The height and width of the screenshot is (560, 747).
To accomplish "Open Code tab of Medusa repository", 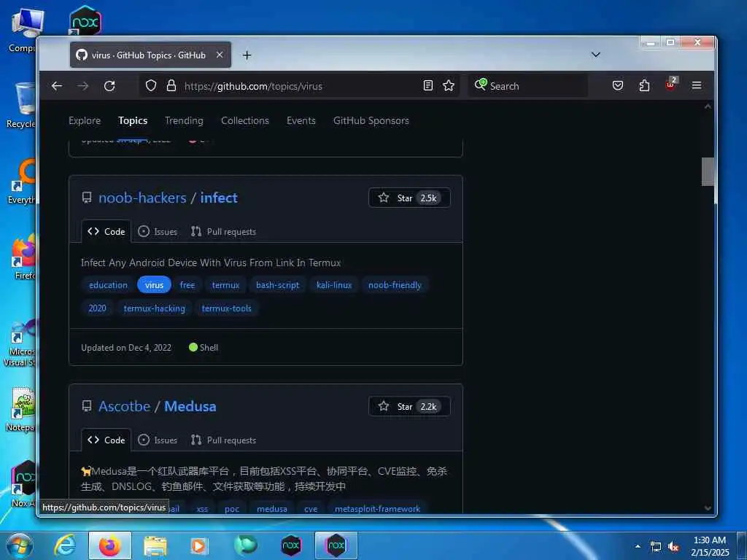I will coord(107,440).
